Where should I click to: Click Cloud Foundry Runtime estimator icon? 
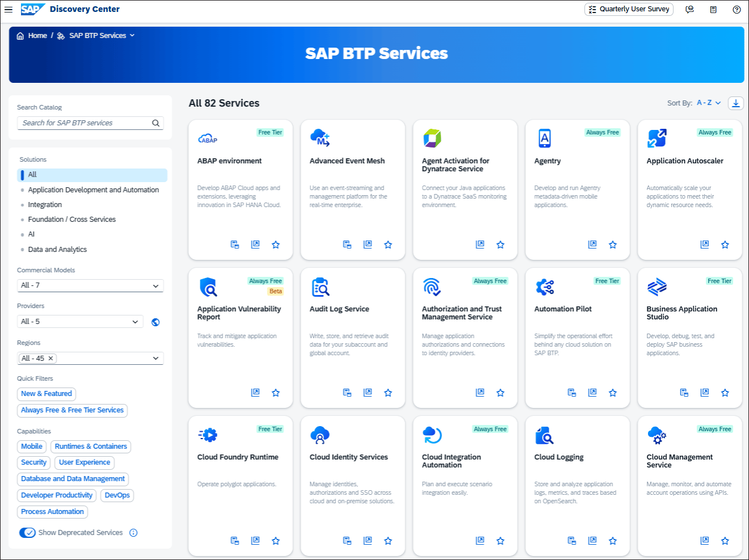[x=235, y=541]
